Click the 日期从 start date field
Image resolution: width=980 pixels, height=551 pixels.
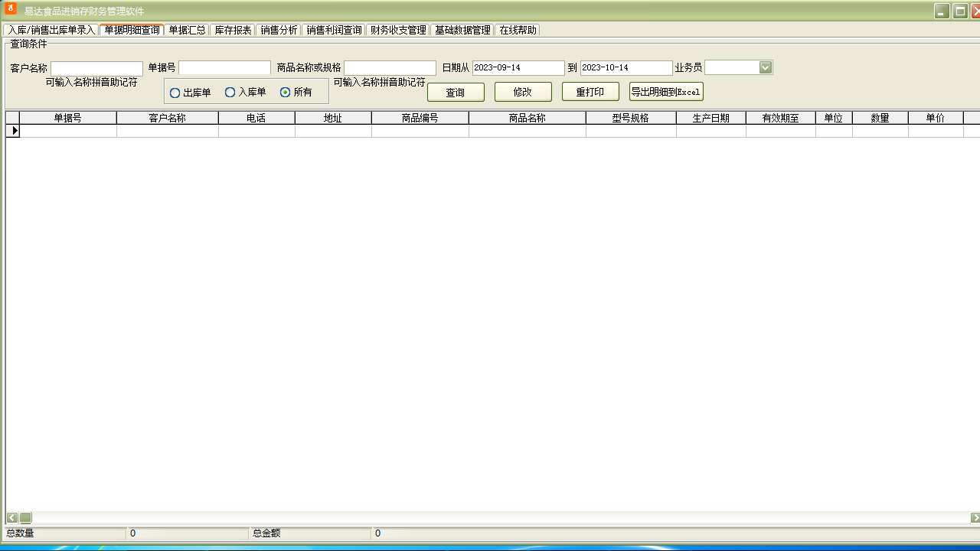518,68
